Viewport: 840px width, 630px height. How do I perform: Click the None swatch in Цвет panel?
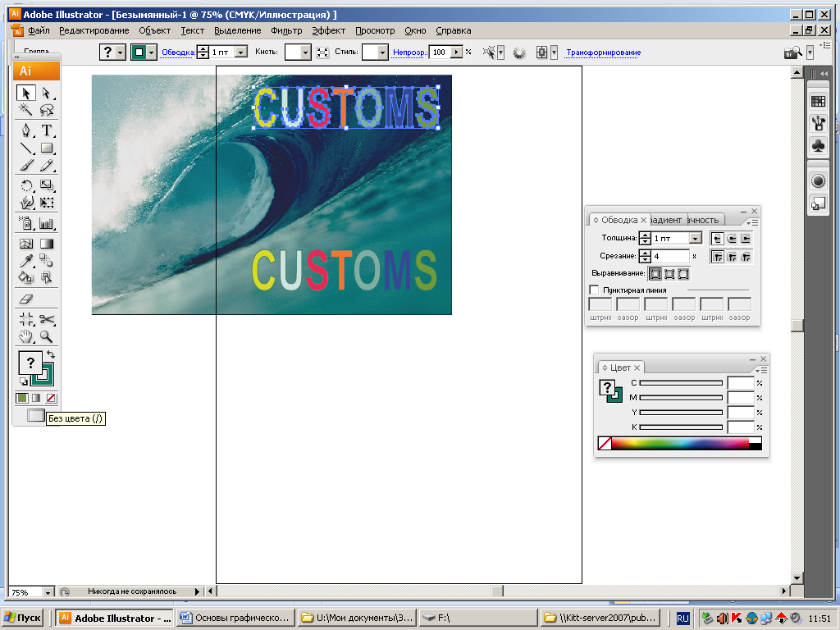605,444
